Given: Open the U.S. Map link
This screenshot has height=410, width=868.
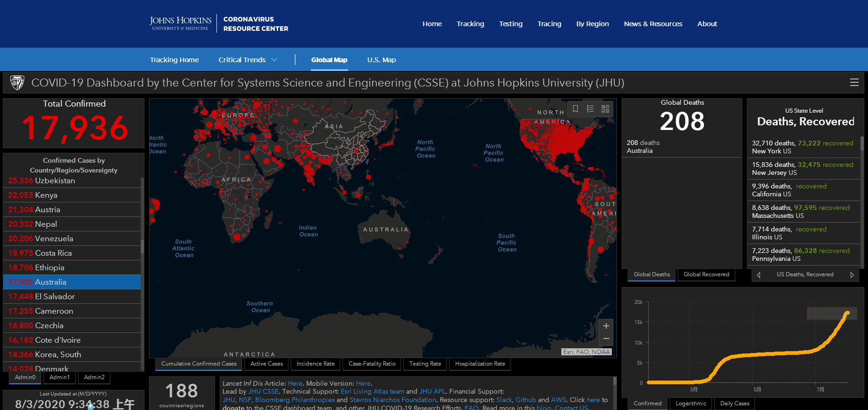Looking at the screenshot, I should click(x=381, y=60).
